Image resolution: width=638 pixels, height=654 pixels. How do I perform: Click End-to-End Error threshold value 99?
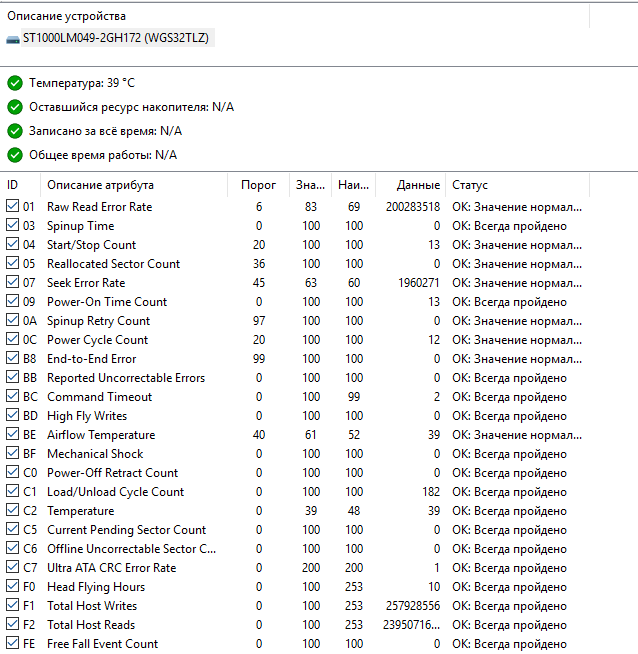click(x=259, y=359)
